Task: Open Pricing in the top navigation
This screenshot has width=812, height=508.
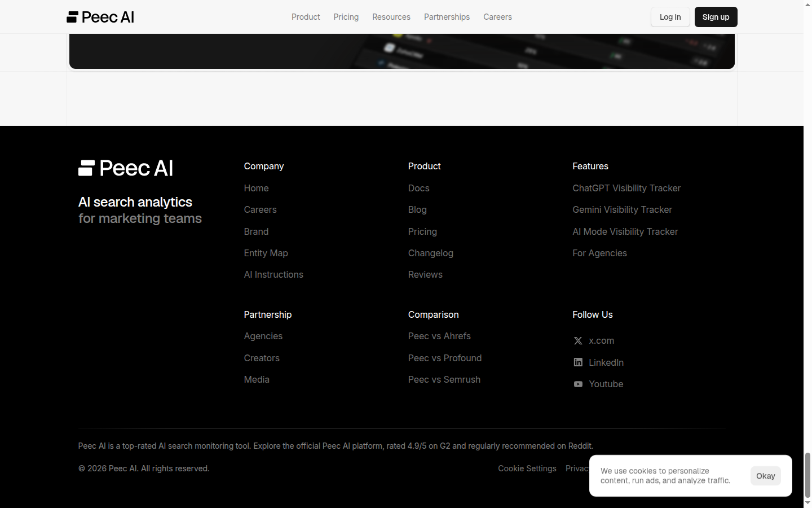Action: [346, 17]
